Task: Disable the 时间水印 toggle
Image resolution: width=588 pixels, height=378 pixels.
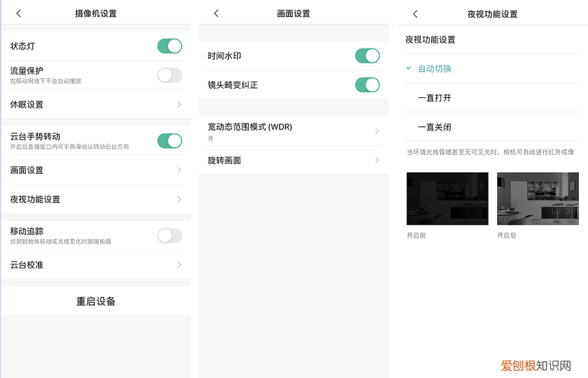Action: 367,56
